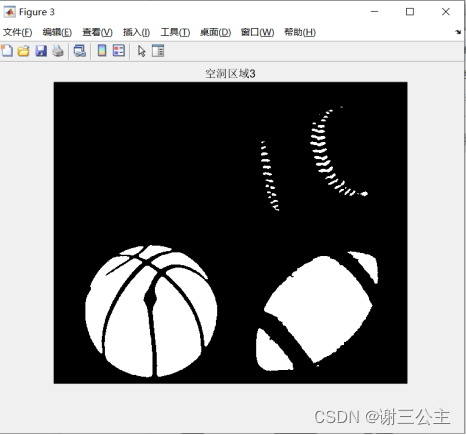
Task: Insert a legend using the toolbar icon
Action: click(x=119, y=51)
